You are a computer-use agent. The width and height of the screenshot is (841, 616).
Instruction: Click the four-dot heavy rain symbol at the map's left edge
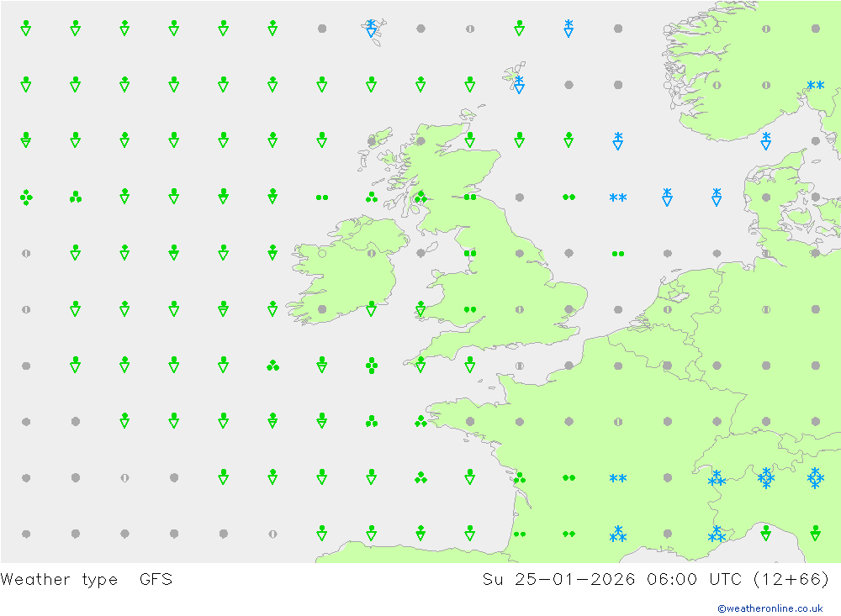pos(26,197)
